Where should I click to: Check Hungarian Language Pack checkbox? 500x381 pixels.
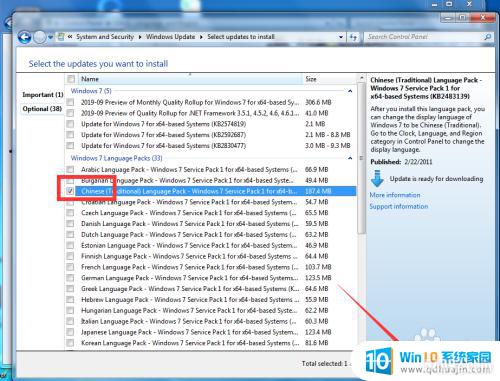[x=70, y=310]
